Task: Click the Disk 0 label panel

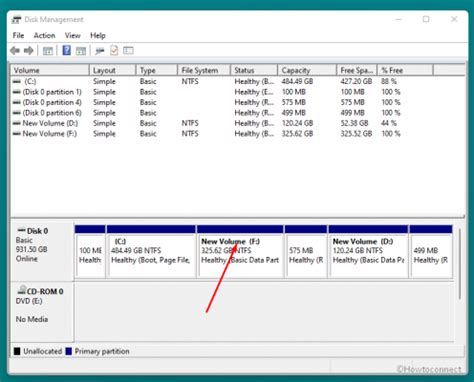Action: 42,252
